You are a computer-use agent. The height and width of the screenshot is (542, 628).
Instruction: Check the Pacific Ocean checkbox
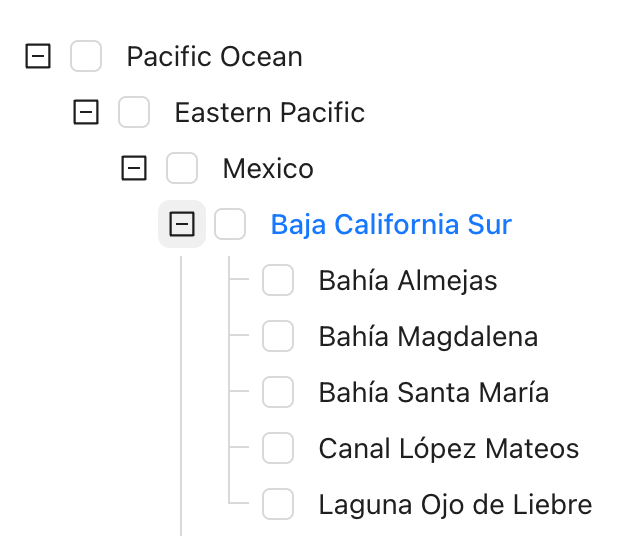tap(86, 57)
